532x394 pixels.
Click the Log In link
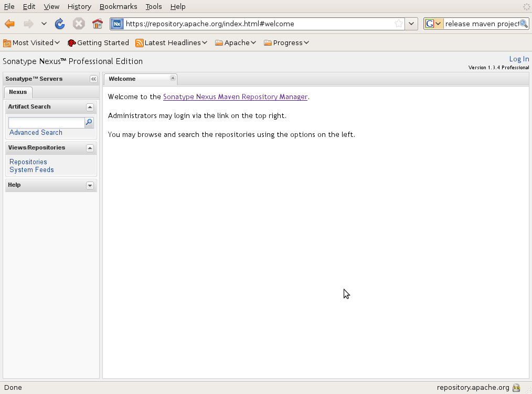(519, 59)
